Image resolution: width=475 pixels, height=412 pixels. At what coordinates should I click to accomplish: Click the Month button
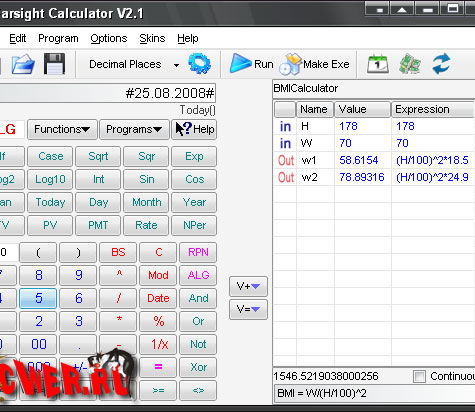click(x=146, y=202)
